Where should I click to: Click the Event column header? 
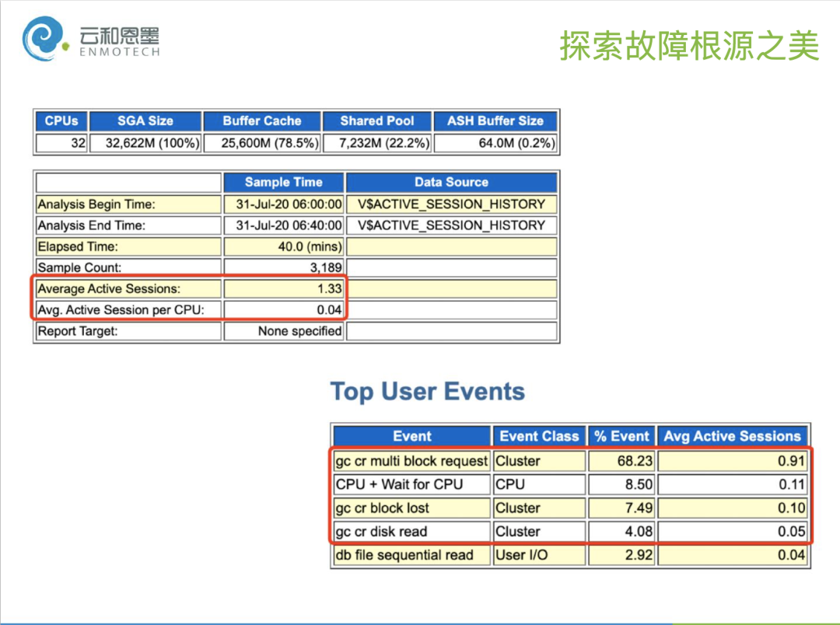(412, 436)
